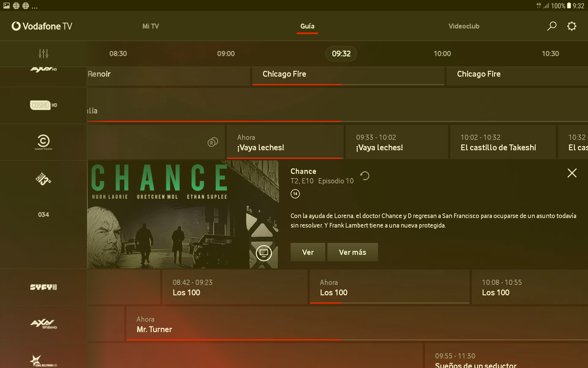Jump to current time 09:32 marker
The height and width of the screenshot is (368, 588).
(x=341, y=54)
